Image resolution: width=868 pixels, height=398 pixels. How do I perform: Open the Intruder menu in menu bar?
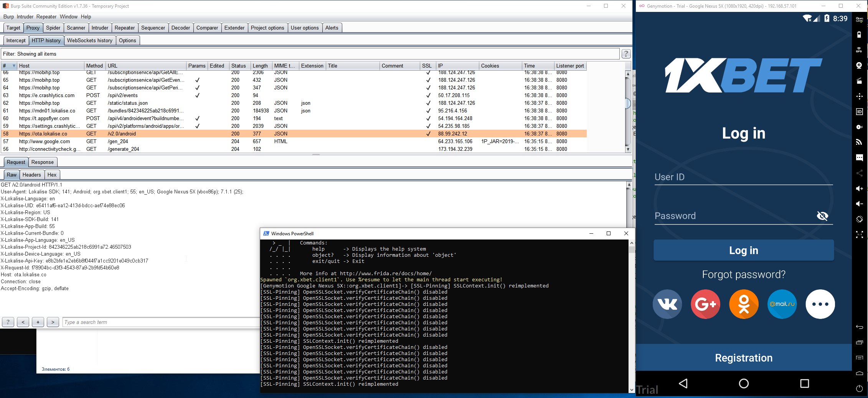pyautogui.click(x=25, y=17)
